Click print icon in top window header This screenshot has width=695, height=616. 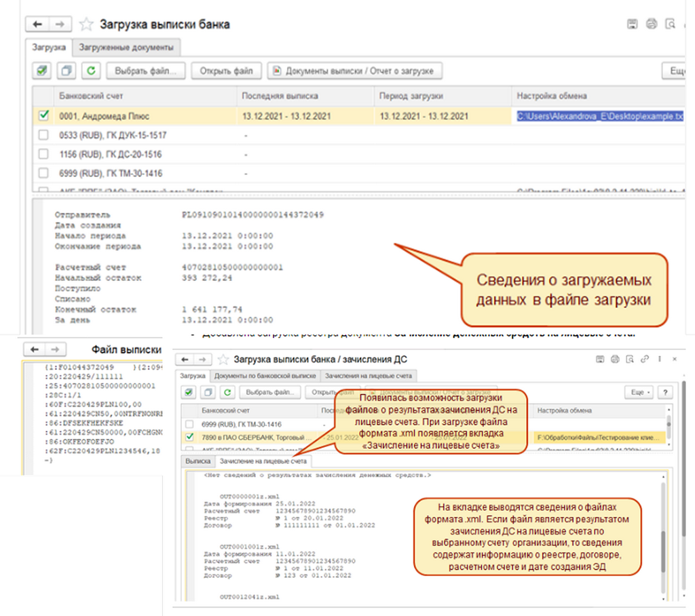[651, 24]
